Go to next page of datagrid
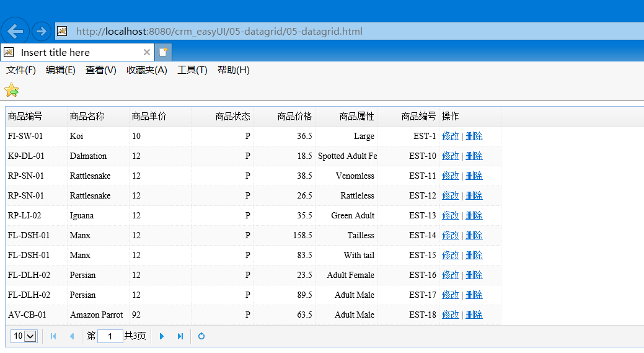The height and width of the screenshot is (353, 644). (x=161, y=336)
